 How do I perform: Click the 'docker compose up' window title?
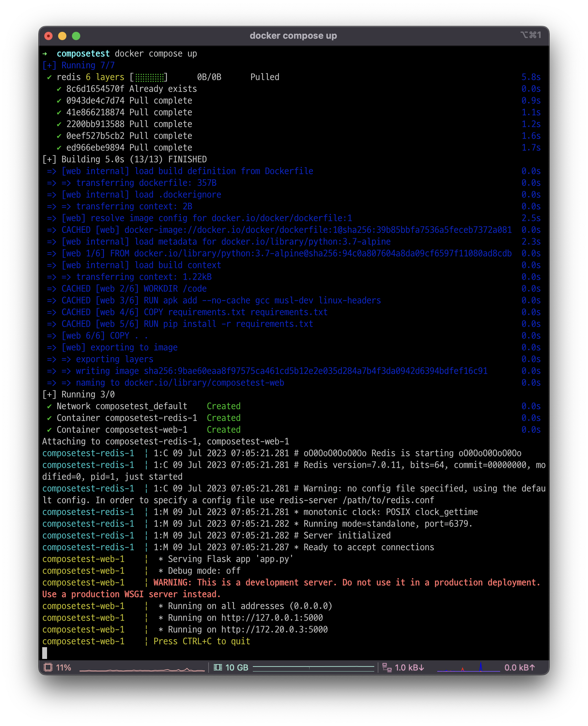click(293, 36)
